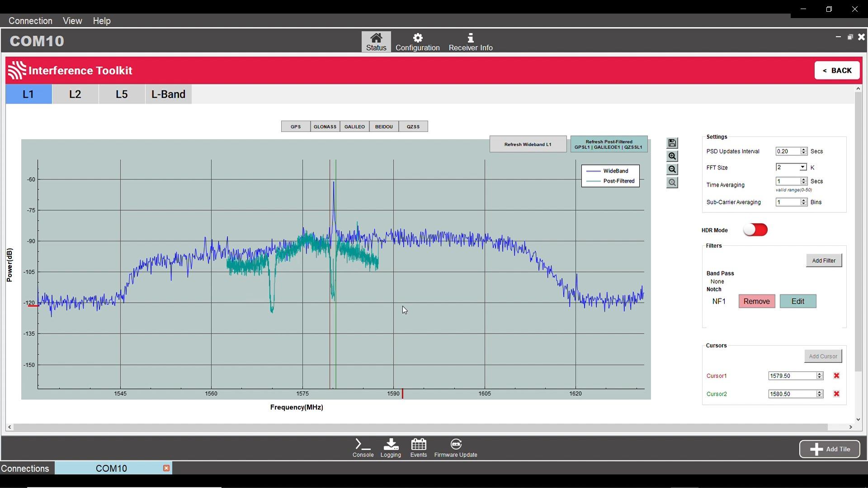Click the Add Tile button
868x488 pixels.
(830, 449)
